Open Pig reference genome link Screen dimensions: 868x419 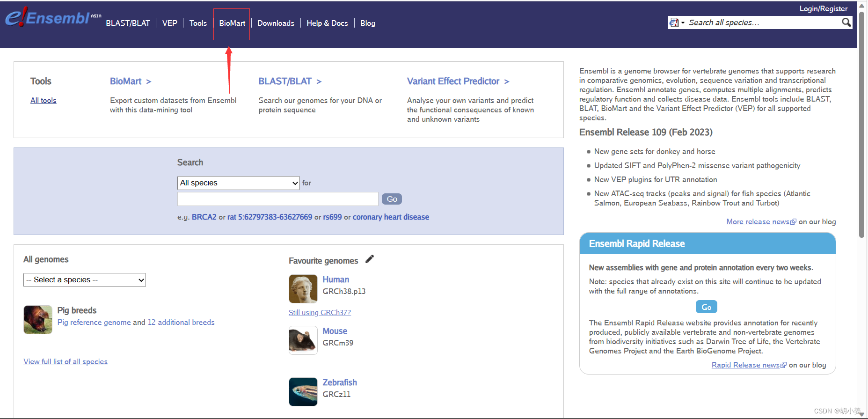(94, 322)
